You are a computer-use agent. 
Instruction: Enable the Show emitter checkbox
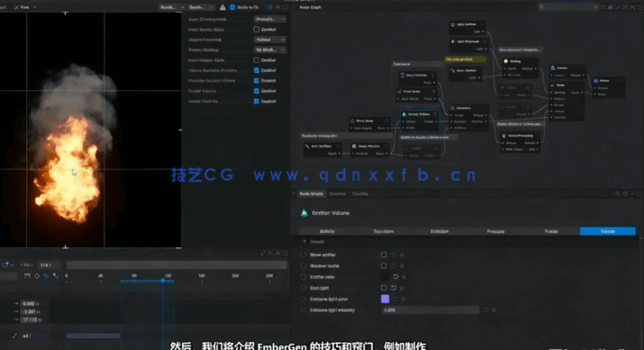tap(384, 255)
